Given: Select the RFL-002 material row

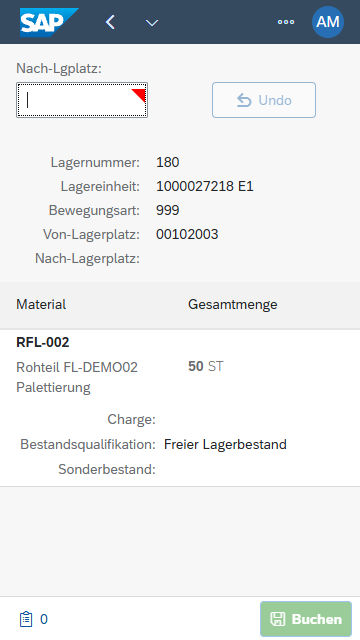Looking at the screenshot, I should click(x=180, y=408).
